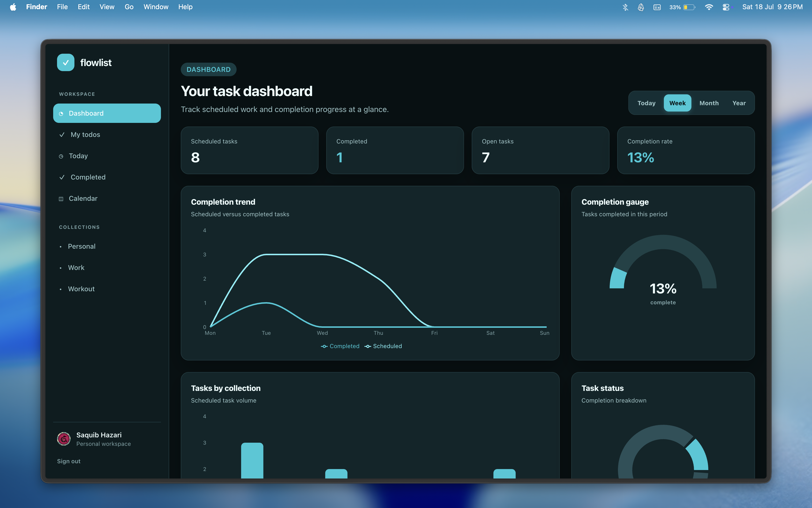The height and width of the screenshot is (508, 812).
Task: Click the Today clock icon in sidebar
Action: click(x=61, y=156)
